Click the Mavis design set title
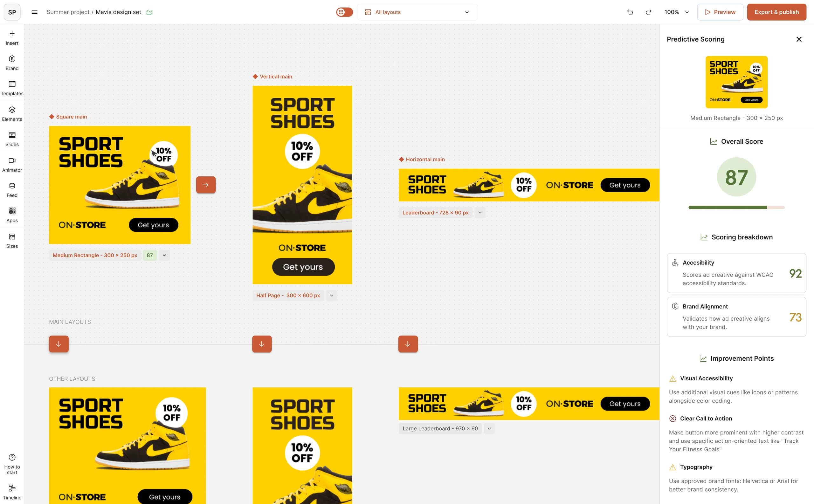Screen dimensions: 814x504 coord(118,12)
